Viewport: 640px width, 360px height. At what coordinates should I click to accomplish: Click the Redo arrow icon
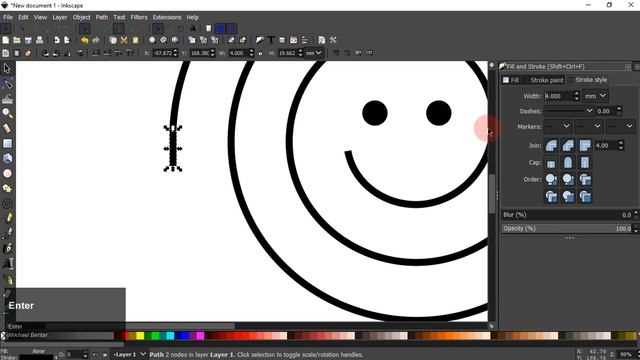click(x=96, y=40)
